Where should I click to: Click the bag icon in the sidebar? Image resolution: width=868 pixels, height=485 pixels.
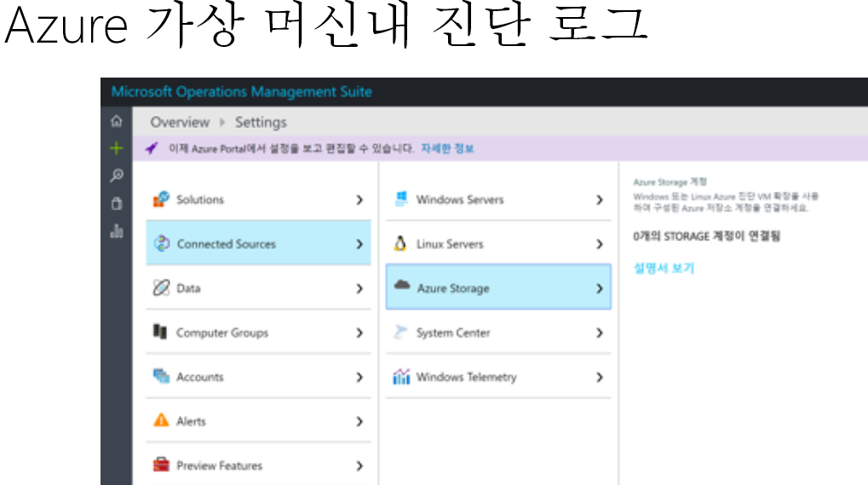(x=116, y=203)
